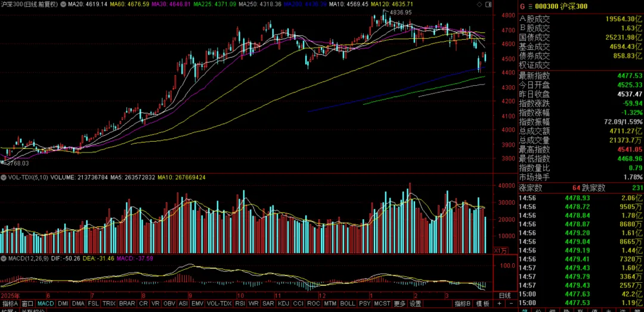Select TRIX indicator tab
This screenshot has width=644, height=312.
109,304
